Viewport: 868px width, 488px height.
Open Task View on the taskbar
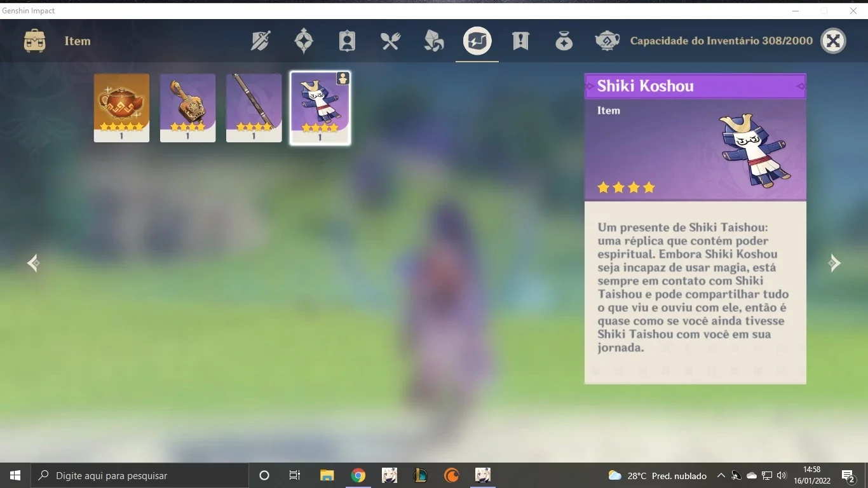tap(295, 475)
